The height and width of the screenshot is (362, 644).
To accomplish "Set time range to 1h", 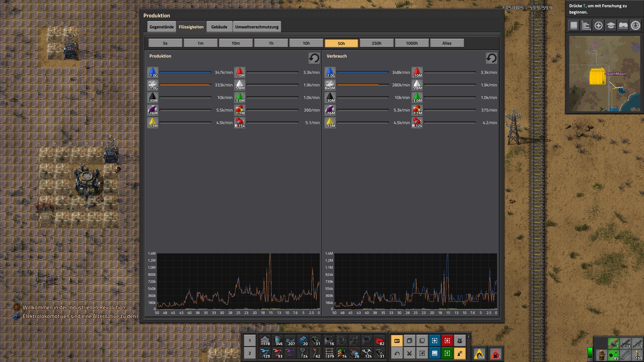I will 271,43.
